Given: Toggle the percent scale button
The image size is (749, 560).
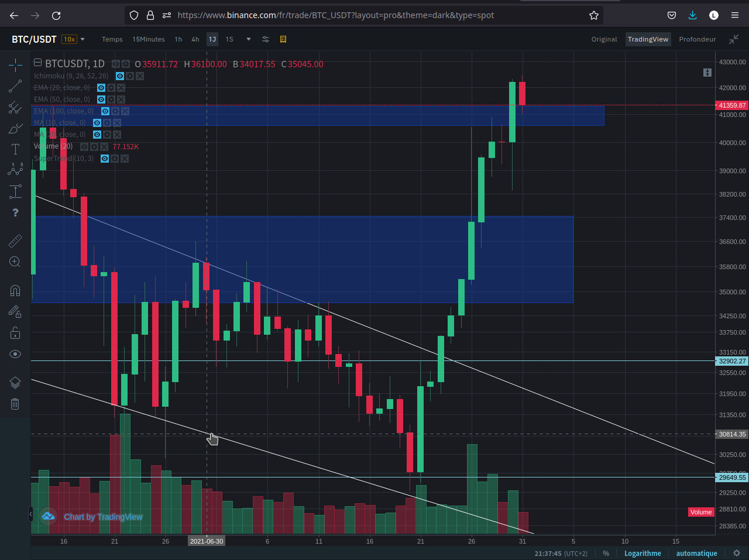Looking at the screenshot, I should tap(606, 554).
